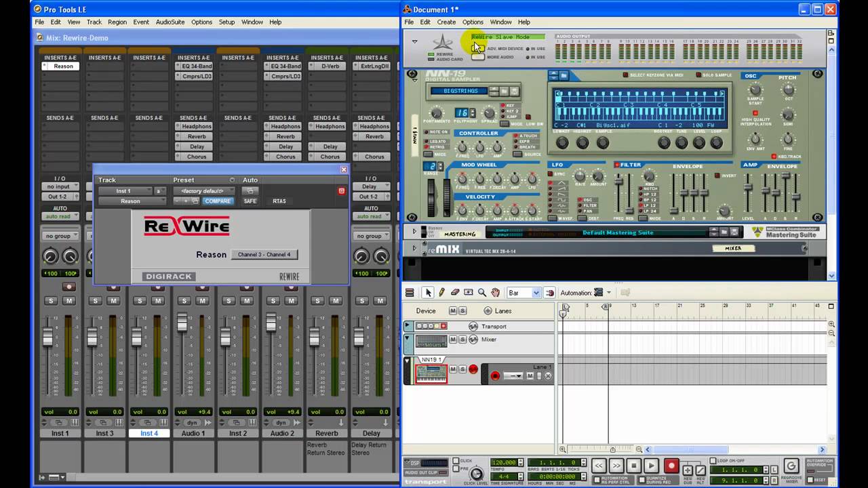Click the SAFE button in plug-in window

coord(250,201)
